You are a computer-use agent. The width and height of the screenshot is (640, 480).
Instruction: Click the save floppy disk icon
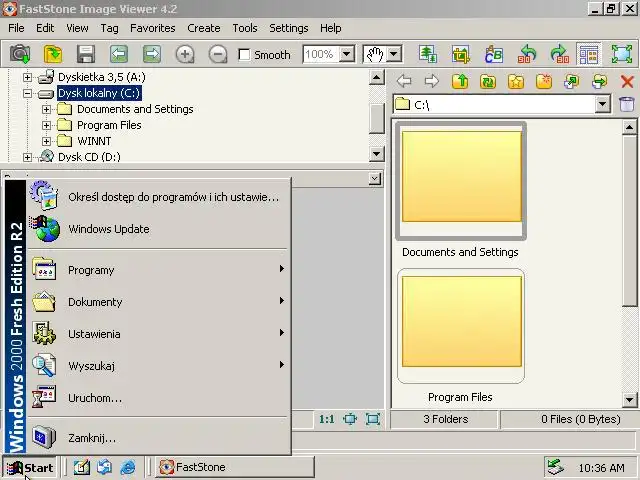point(86,54)
